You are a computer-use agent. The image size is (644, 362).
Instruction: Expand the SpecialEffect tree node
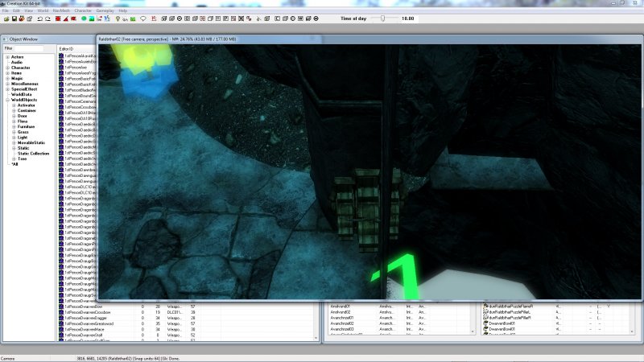7,89
